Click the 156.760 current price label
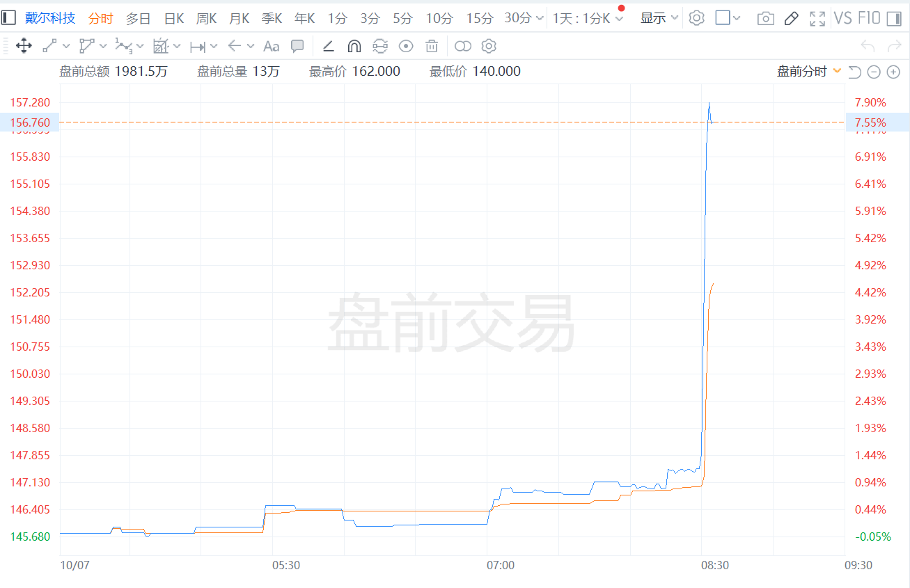Screen dimensions: 910x588 pos(30,122)
